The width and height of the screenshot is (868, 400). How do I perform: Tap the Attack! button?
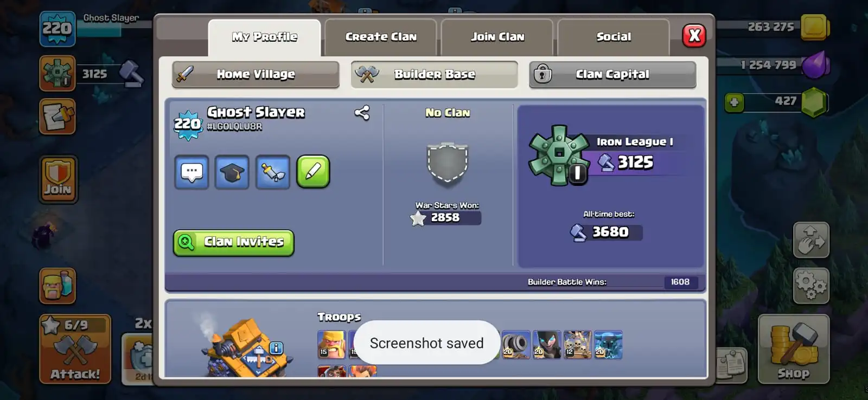coord(75,349)
